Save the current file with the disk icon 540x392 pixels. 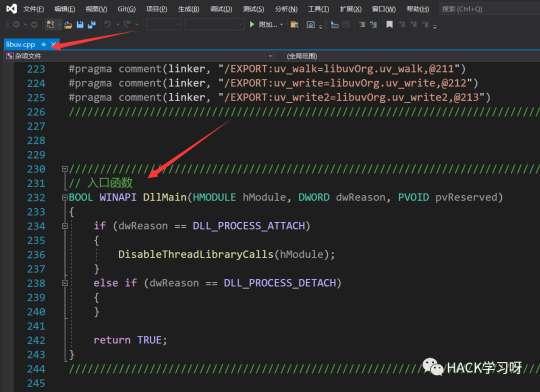(80, 24)
